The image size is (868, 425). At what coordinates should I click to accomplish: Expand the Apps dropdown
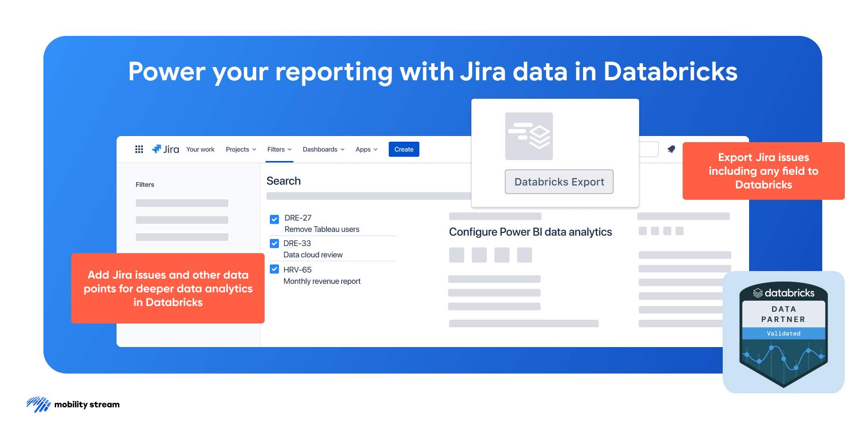coord(366,149)
